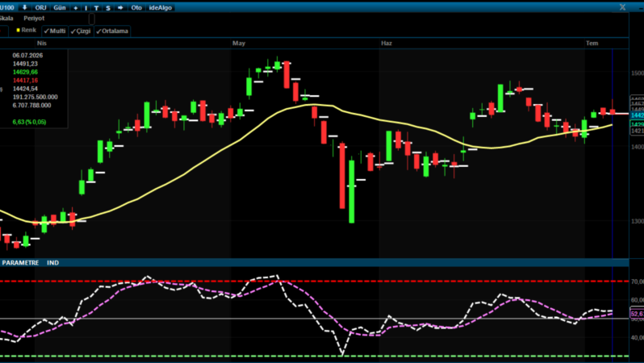The image size is (644, 363).
Task: Click the plus crosshair icon in the toolbar
Action: [x=76, y=8]
